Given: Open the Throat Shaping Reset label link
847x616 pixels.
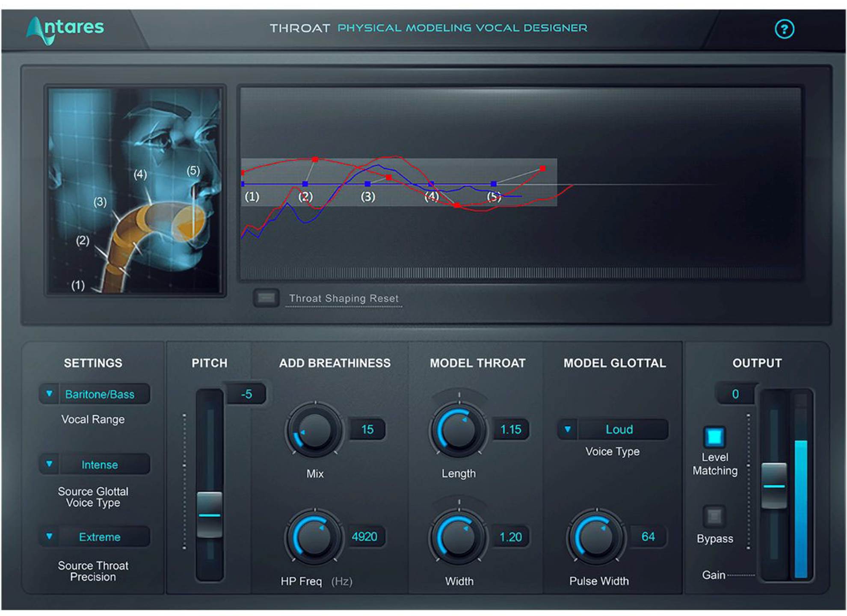Looking at the screenshot, I should tap(344, 298).
